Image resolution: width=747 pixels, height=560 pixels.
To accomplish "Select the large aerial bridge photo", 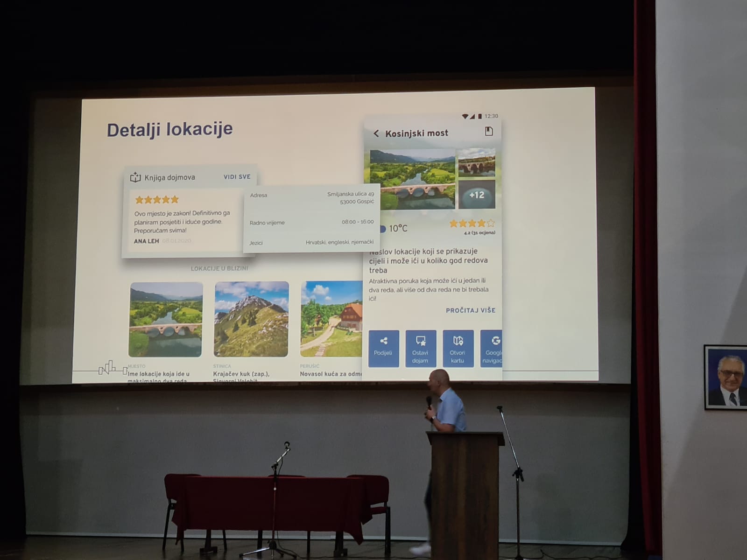I will click(412, 179).
